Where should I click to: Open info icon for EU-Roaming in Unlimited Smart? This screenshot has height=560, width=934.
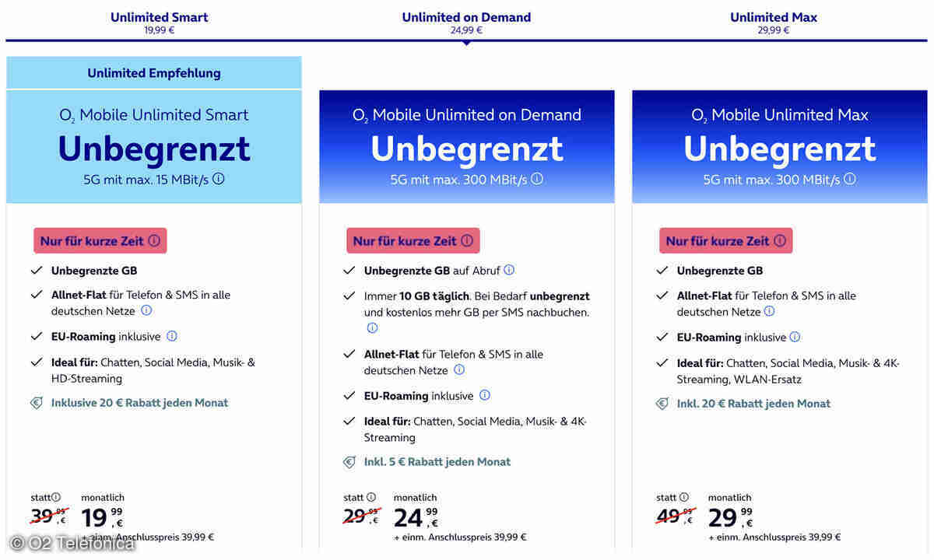coord(172,336)
